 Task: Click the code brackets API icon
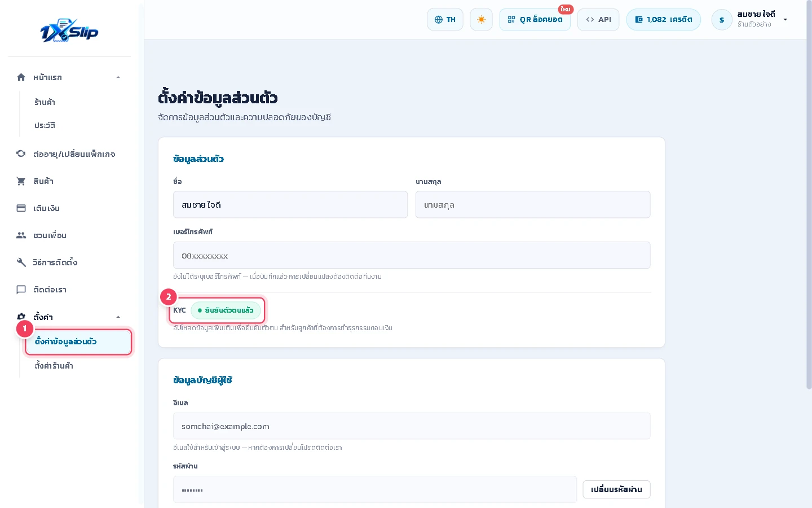point(590,20)
